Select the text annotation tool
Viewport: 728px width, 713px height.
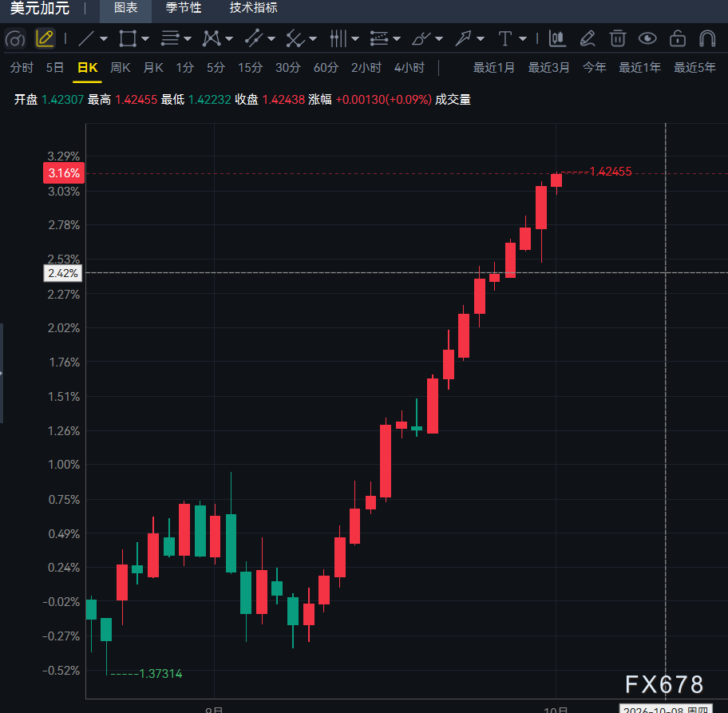pos(504,38)
